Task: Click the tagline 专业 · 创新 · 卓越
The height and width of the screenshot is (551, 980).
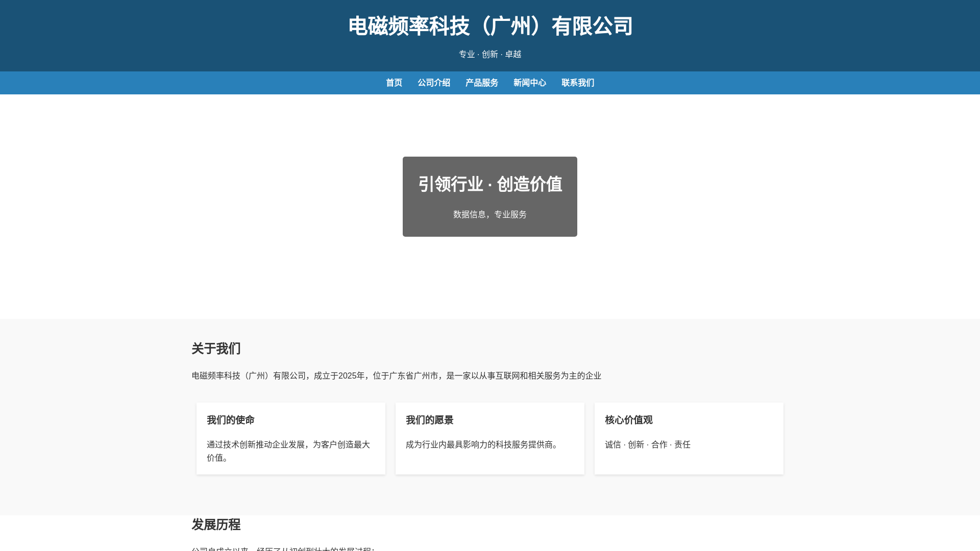Action: [490, 54]
